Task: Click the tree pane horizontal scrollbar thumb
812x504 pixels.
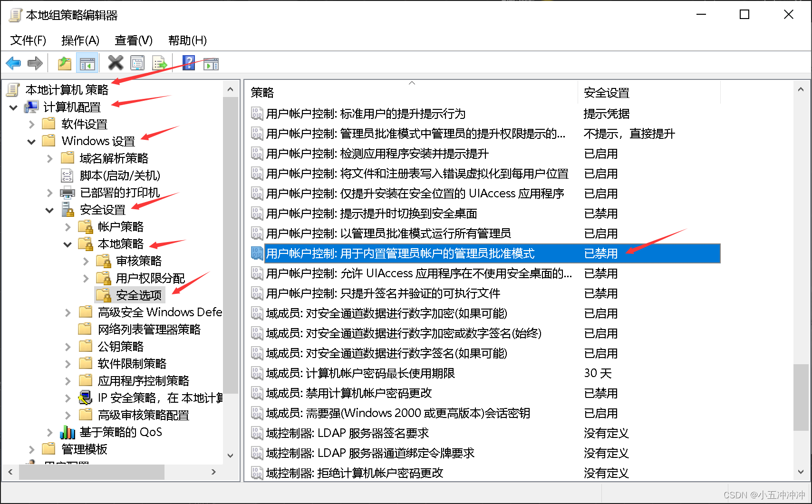Action: click(x=91, y=472)
